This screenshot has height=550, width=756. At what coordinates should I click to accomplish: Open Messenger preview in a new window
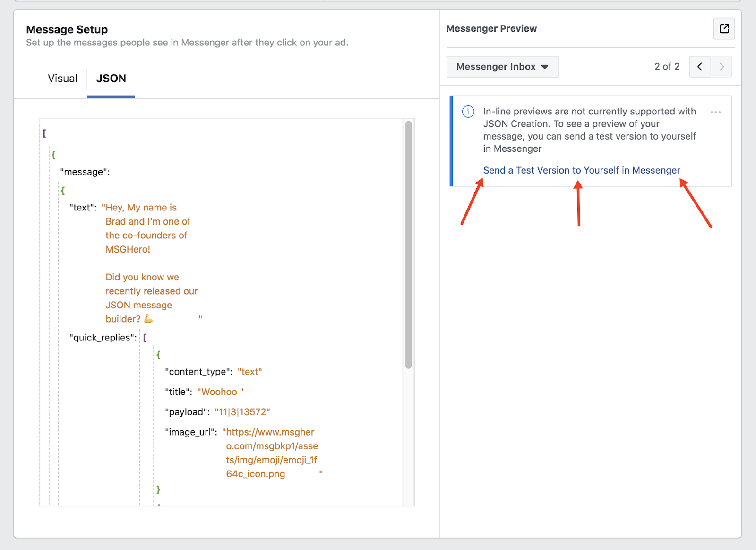click(x=724, y=29)
